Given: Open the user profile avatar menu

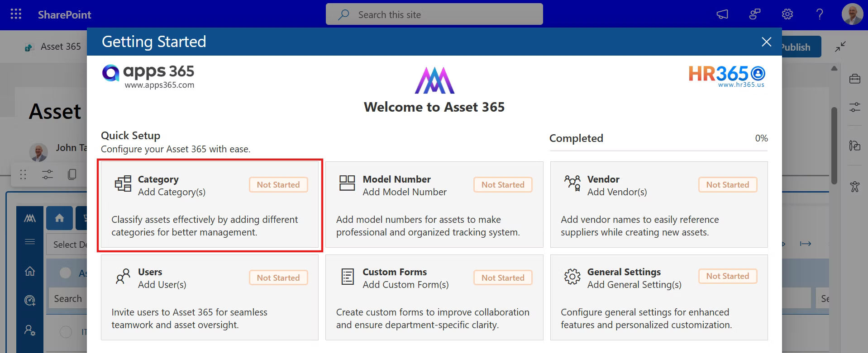Looking at the screenshot, I should [x=852, y=14].
